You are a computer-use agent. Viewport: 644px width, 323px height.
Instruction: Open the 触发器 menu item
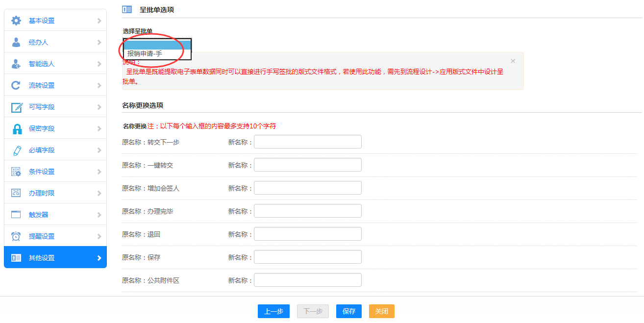(55, 215)
